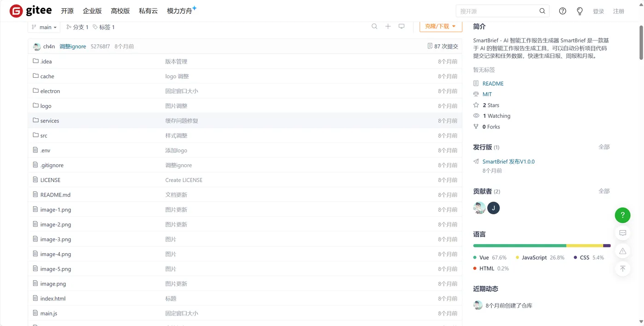Open the image-1.png file
The height and width of the screenshot is (326, 644).
click(56, 210)
